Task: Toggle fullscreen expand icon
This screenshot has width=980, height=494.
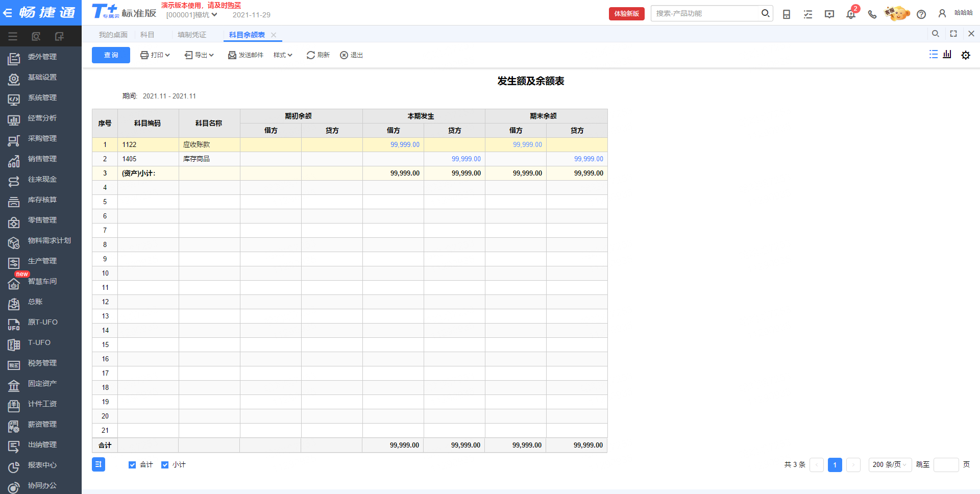Action: (953, 34)
